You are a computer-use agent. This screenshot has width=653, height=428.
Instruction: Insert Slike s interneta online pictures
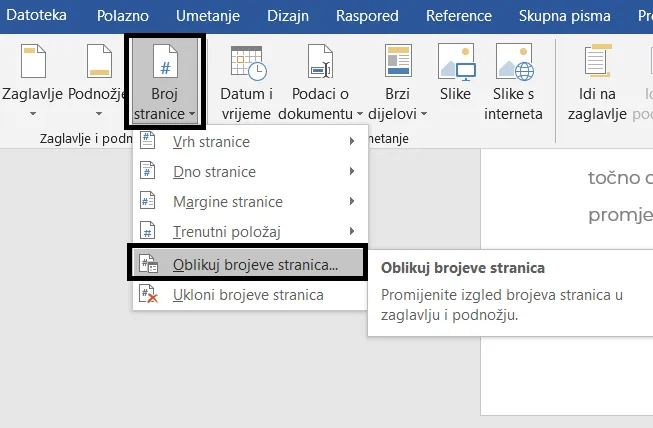point(513,81)
